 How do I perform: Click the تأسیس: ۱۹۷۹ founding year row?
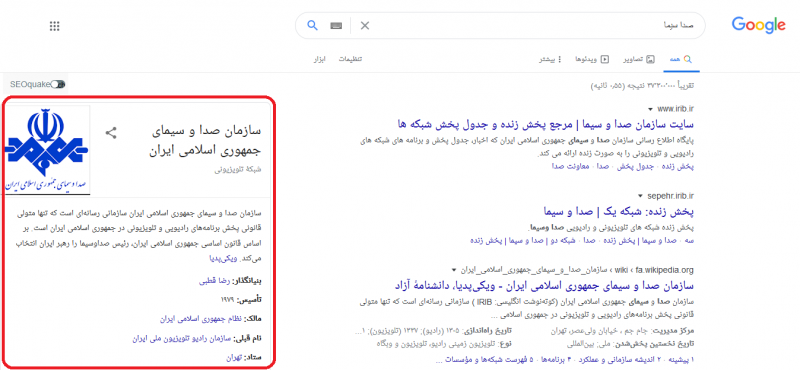point(241,300)
